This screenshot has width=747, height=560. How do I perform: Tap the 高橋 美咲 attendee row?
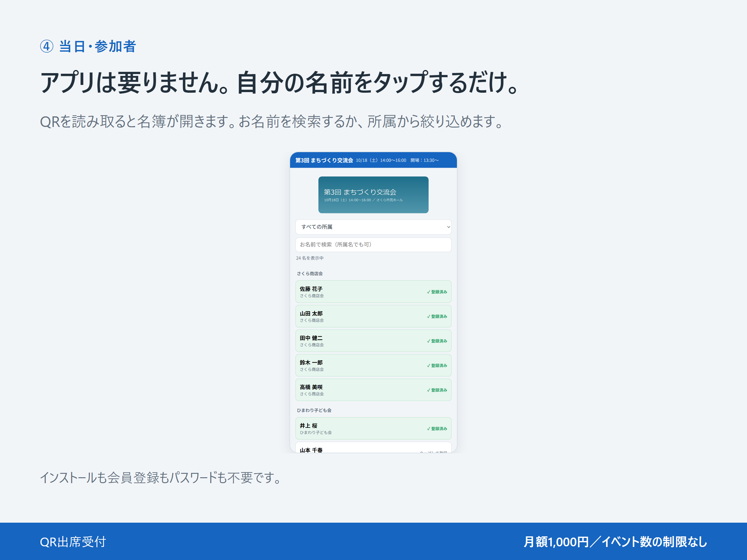pos(373,390)
